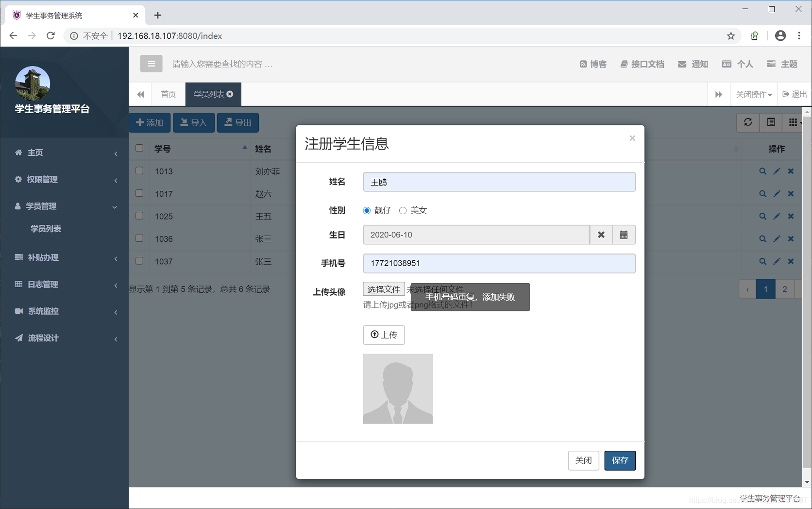
Task: Expand the 系统监控 sidebar menu
Action: [x=65, y=311]
